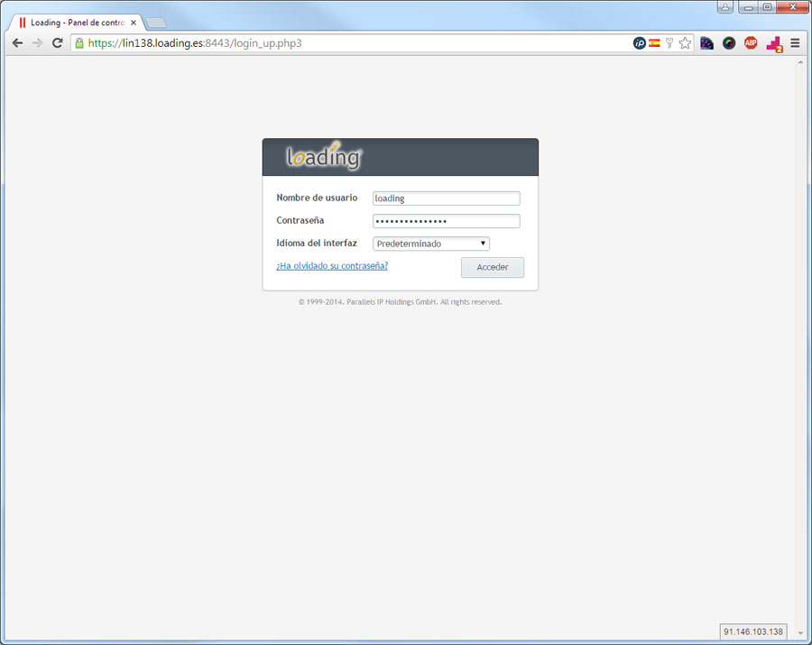Maximize the Chrome window
The image size is (812, 645).
[x=768, y=7]
